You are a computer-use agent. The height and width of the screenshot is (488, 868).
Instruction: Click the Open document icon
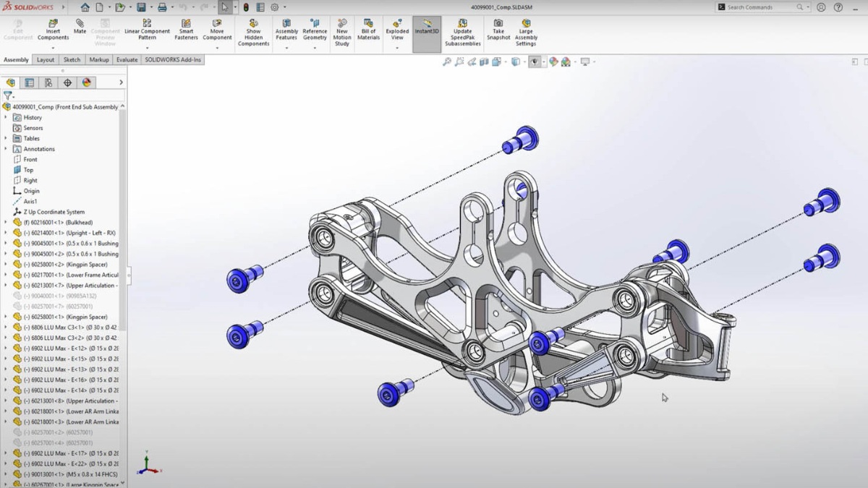[120, 7]
